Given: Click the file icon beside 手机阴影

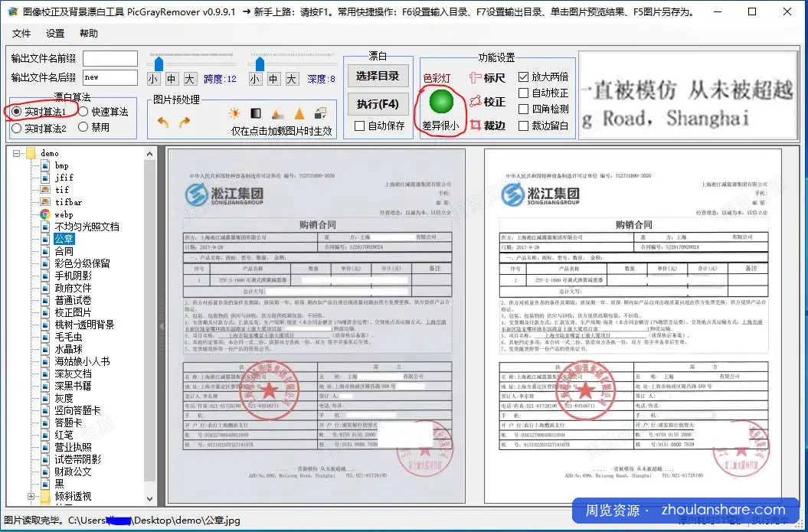Looking at the screenshot, I should (x=46, y=276).
